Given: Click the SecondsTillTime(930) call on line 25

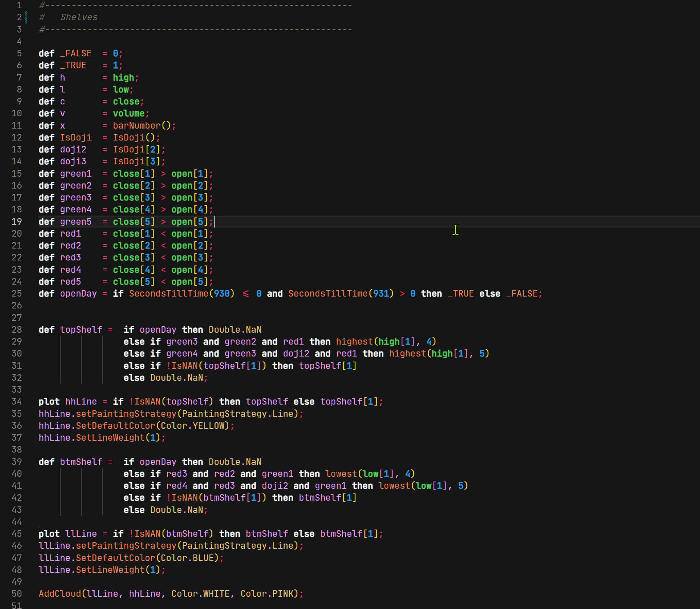Looking at the screenshot, I should pos(181,293).
